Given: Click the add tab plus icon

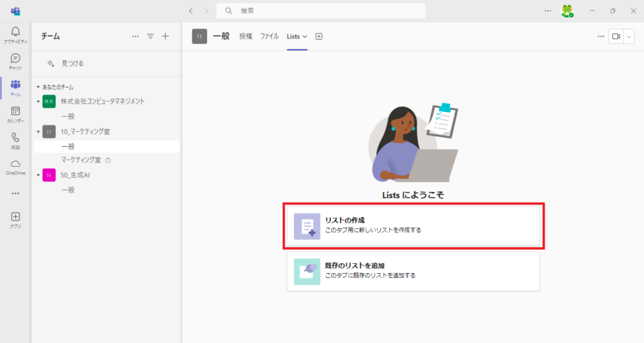Looking at the screenshot, I should [x=319, y=36].
